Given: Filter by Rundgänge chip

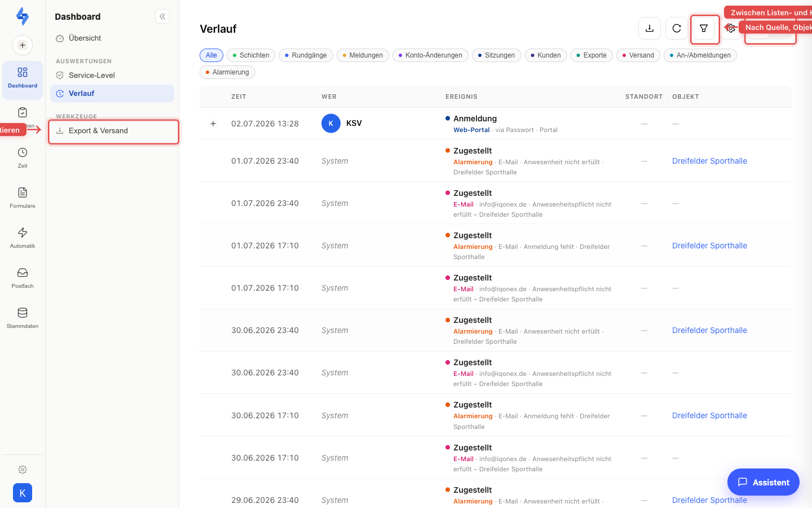Looking at the screenshot, I should [306, 55].
